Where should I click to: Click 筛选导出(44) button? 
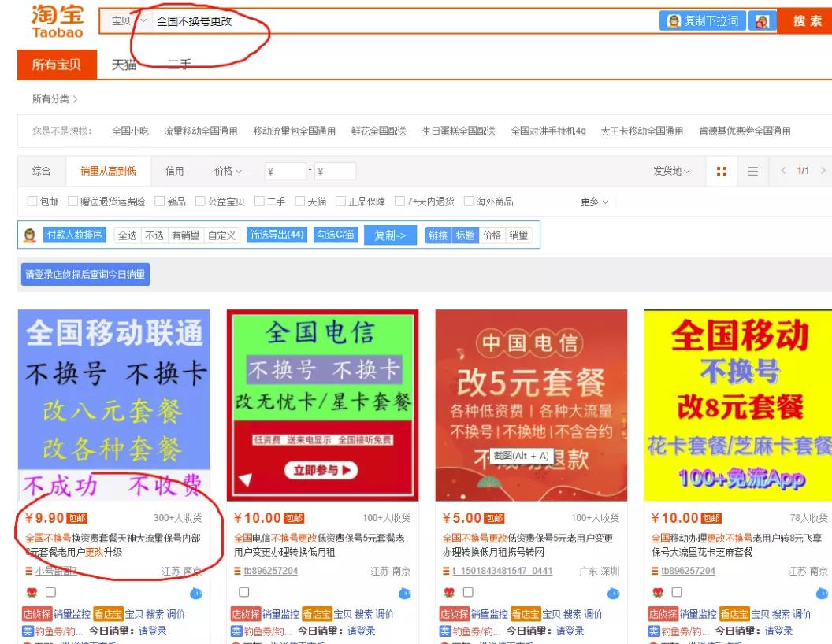point(277,235)
